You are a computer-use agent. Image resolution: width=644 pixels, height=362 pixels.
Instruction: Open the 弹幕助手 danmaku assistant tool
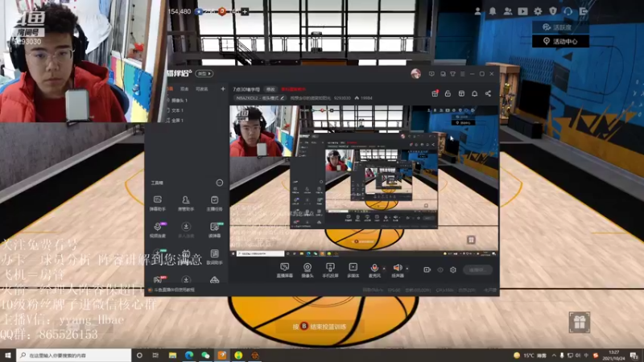tap(157, 204)
